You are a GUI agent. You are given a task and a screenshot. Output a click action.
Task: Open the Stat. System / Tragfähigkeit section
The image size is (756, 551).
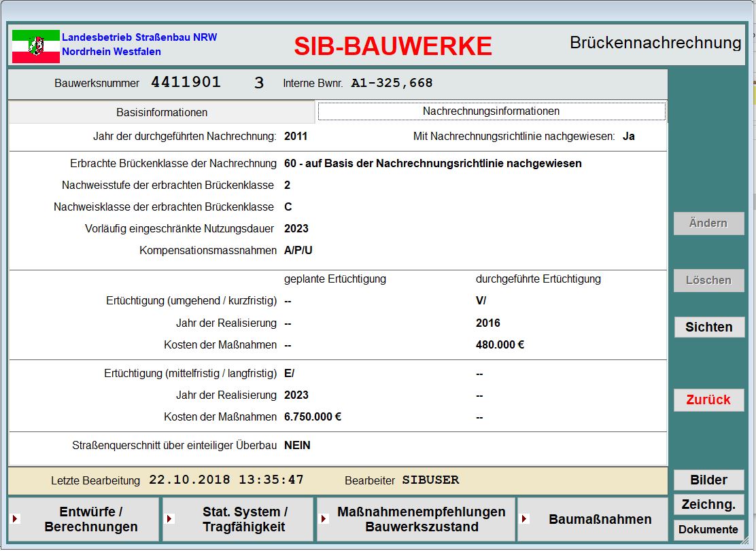pos(238,519)
